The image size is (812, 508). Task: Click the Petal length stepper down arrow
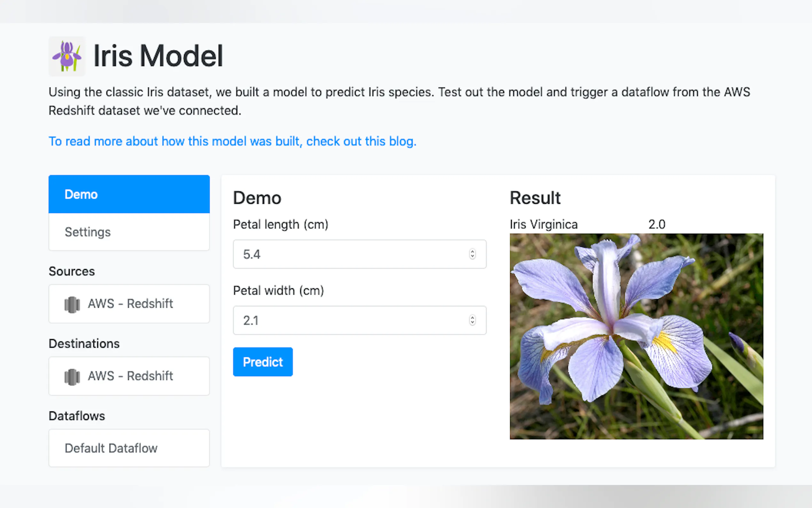pyautogui.click(x=472, y=257)
